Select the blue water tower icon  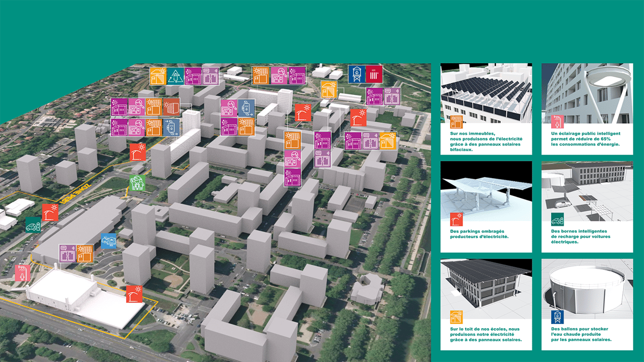point(356,74)
